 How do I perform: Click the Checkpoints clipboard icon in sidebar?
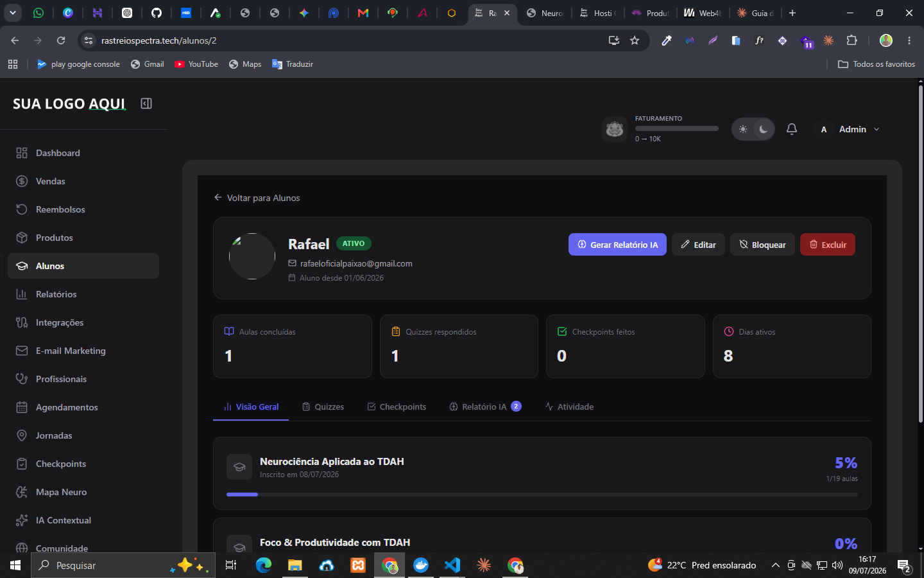coord(22,464)
